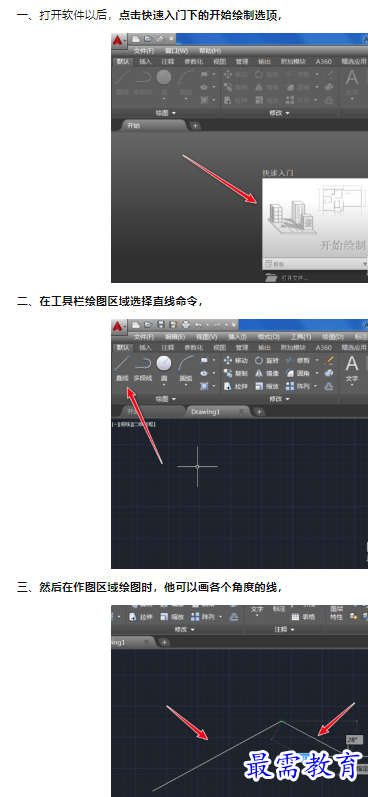Click the save disk icon in step two toolbar
The height and width of the screenshot is (797, 368).
[161, 324]
